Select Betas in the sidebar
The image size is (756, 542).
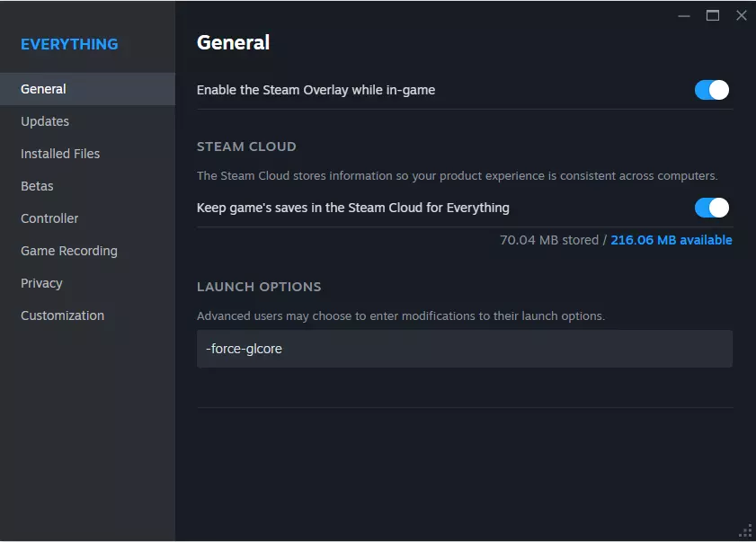pos(37,186)
